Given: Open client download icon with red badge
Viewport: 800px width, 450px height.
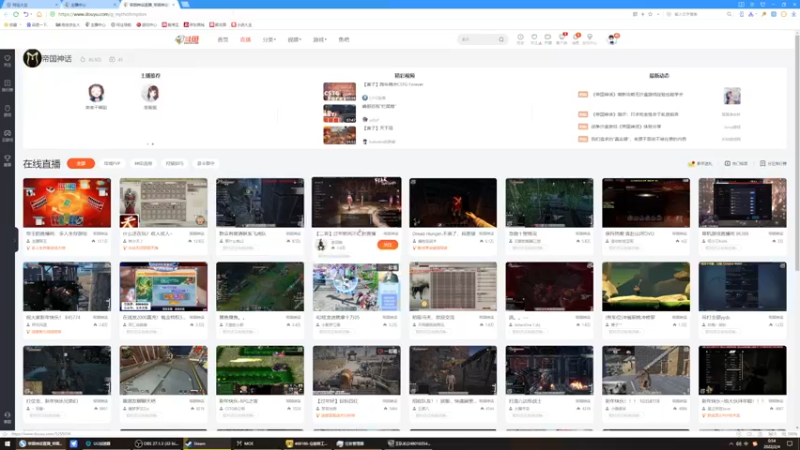Looking at the screenshot, I should (x=562, y=39).
